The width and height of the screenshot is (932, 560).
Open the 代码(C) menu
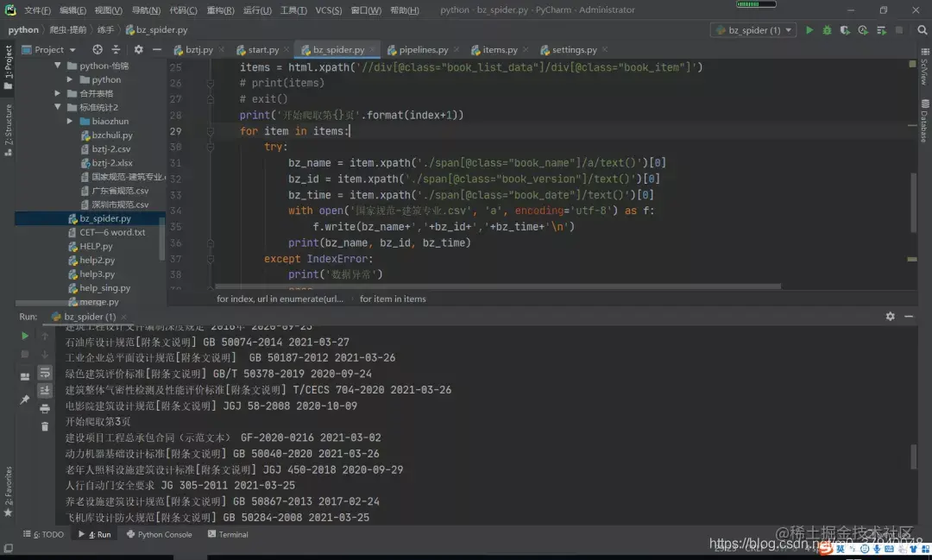click(x=183, y=10)
